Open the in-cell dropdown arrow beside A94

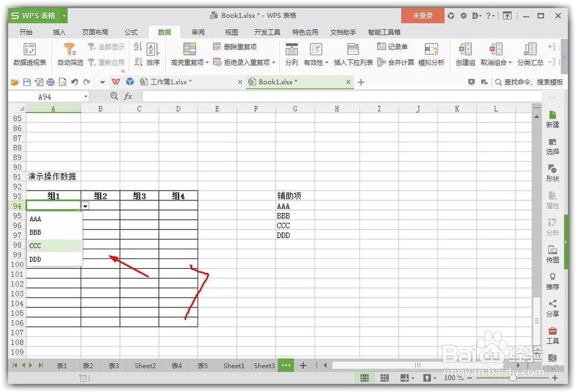tap(85, 205)
